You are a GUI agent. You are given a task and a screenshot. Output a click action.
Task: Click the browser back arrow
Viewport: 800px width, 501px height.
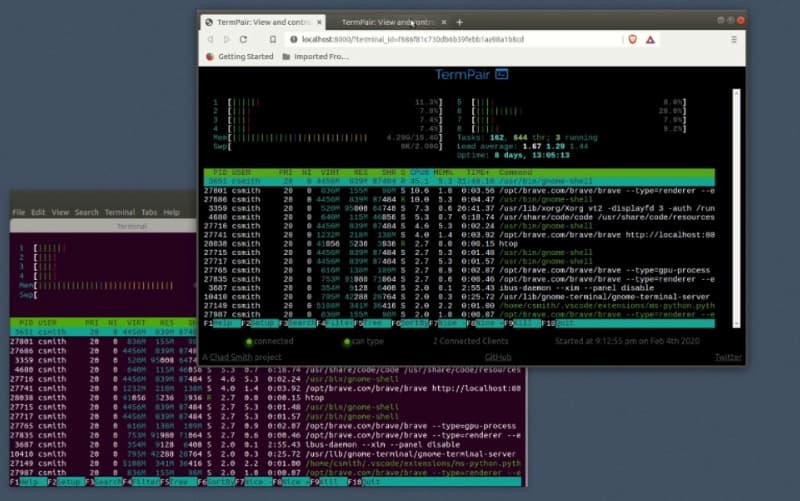pyautogui.click(x=210, y=39)
